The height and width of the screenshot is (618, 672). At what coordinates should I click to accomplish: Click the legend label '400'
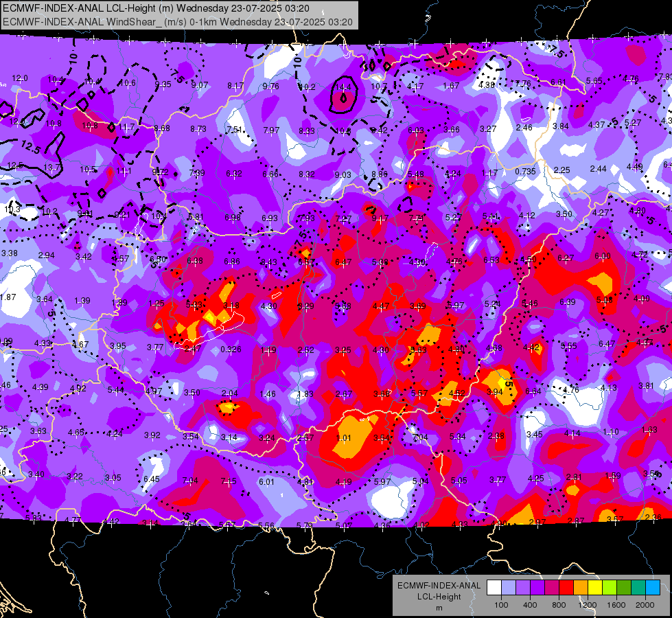click(x=530, y=605)
